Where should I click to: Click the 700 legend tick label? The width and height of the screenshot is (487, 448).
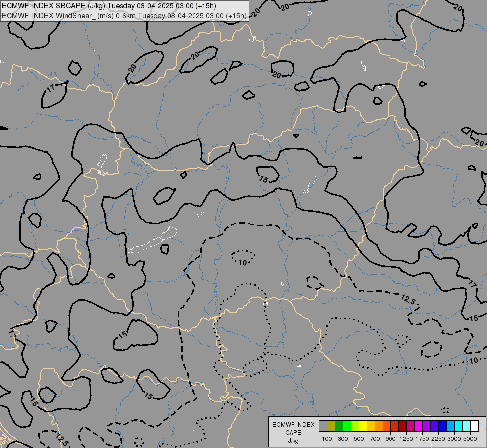[x=375, y=439]
